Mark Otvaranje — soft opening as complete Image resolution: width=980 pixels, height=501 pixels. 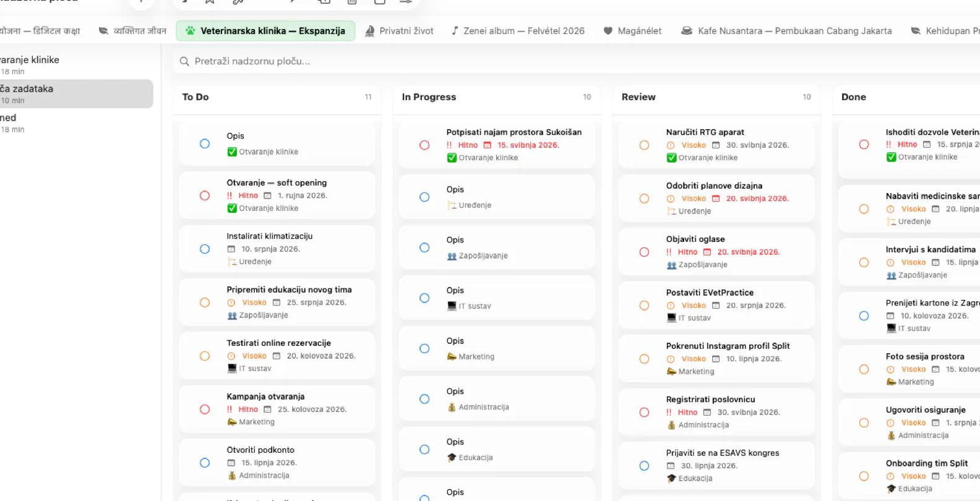[x=205, y=195]
